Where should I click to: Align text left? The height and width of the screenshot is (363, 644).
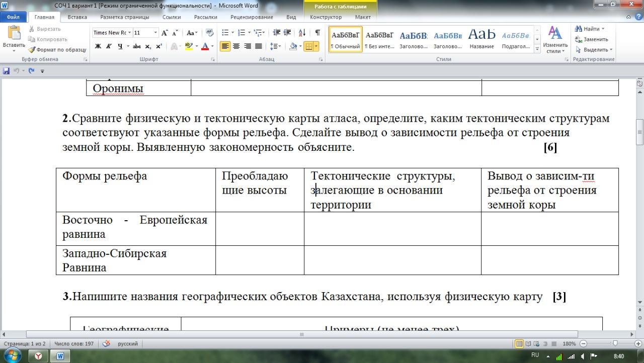pos(225,46)
